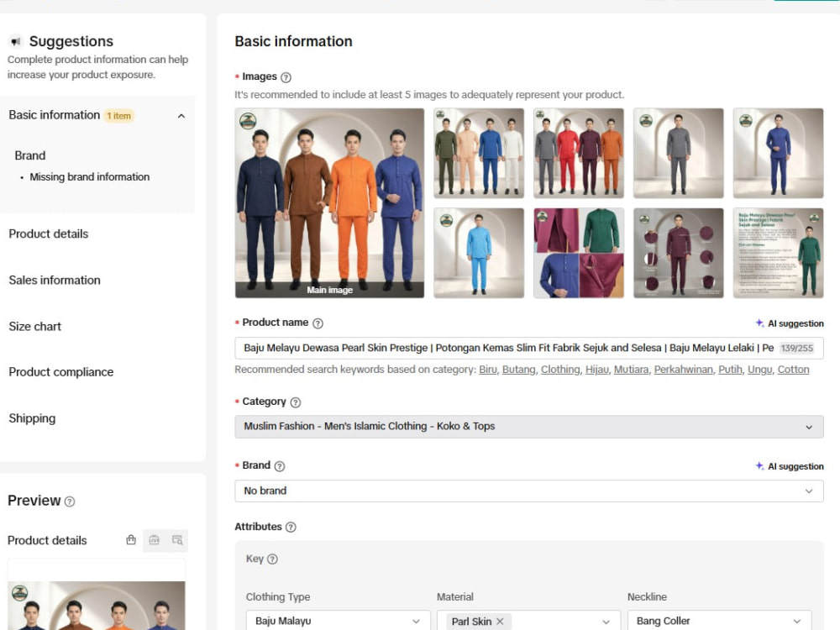Click the Brand help question-mark icon
840x630 pixels.
(280, 466)
